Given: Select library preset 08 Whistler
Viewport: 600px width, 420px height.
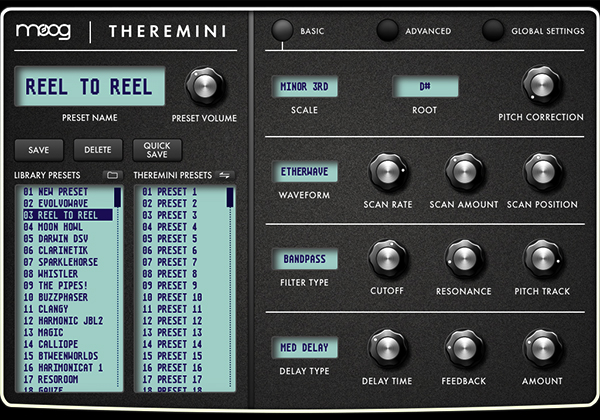Looking at the screenshot, I should tap(68, 274).
